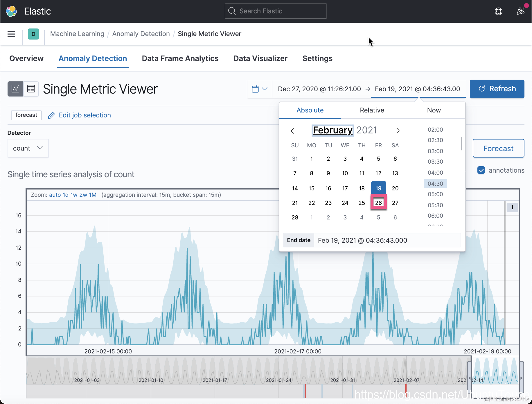Viewport: 532px width, 404px height.
Task: Click the pencil edit job icon
Action: 51,115
